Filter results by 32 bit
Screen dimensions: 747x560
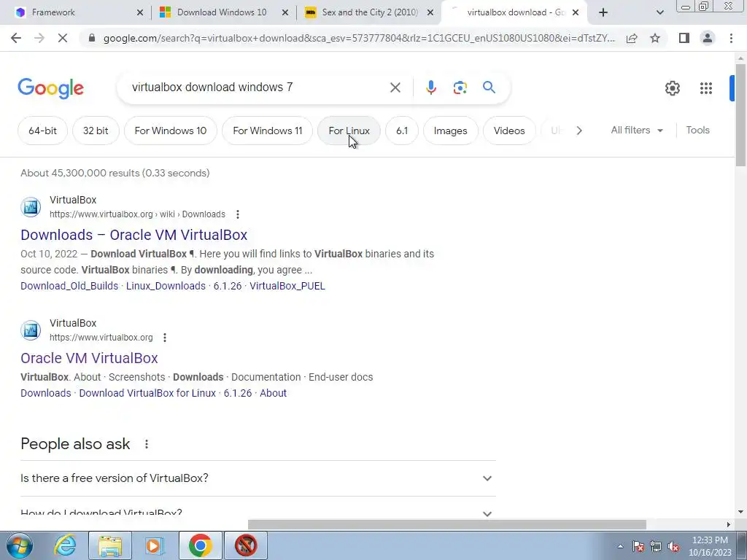[96, 131]
